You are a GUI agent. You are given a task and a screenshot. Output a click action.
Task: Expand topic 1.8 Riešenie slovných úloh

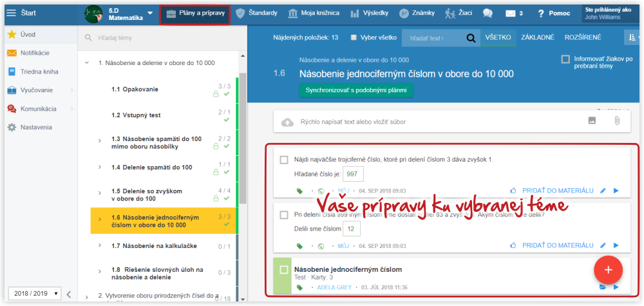[100, 271]
